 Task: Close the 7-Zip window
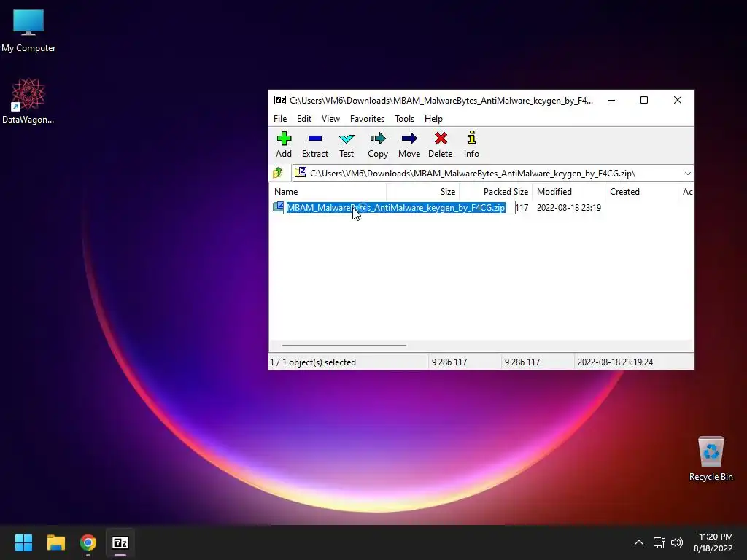[x=678, y=100]
